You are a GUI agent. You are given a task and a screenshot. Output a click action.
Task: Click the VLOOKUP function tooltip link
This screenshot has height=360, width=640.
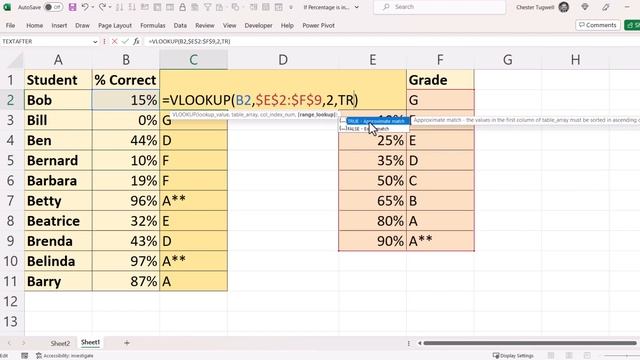(x=183, y=115)
